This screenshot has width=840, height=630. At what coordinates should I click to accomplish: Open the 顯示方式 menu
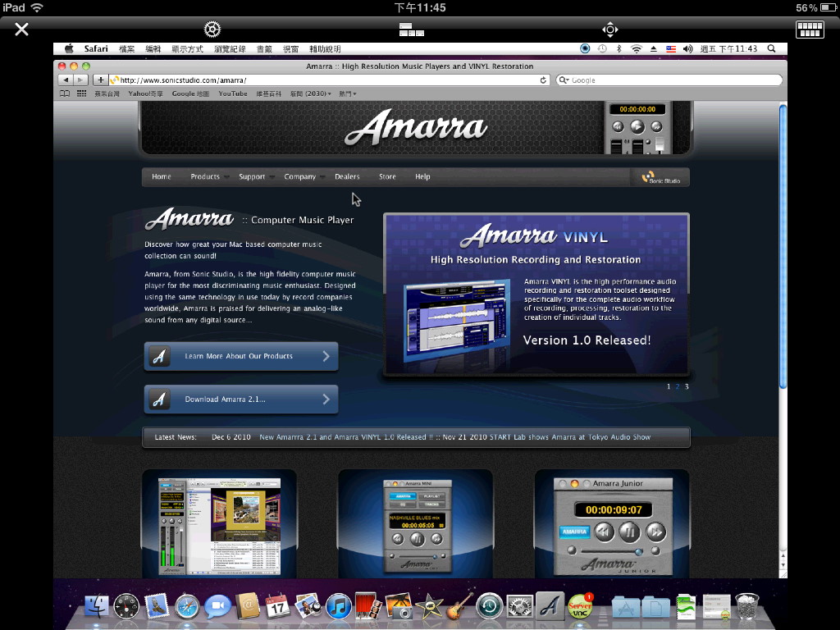tap(188, 48)
